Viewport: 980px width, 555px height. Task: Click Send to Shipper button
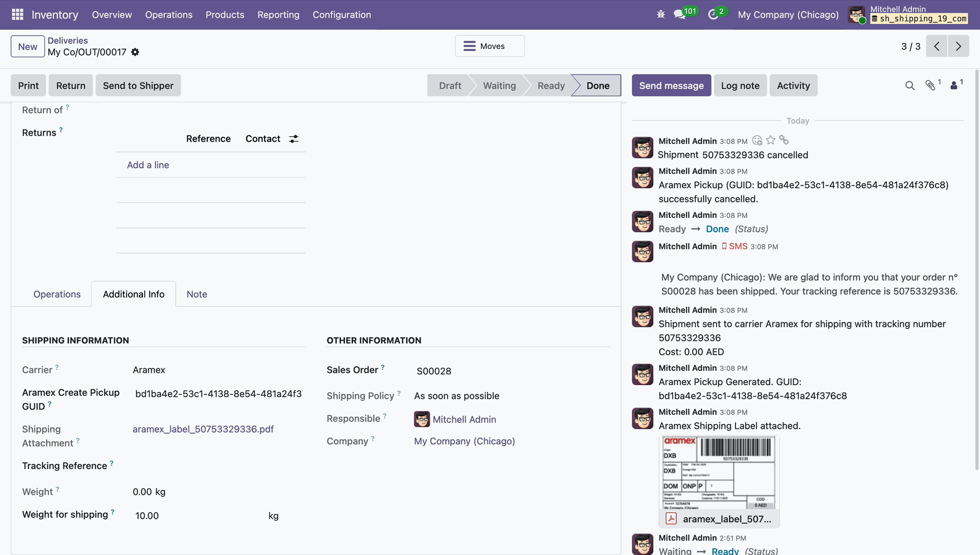(138, 86)
